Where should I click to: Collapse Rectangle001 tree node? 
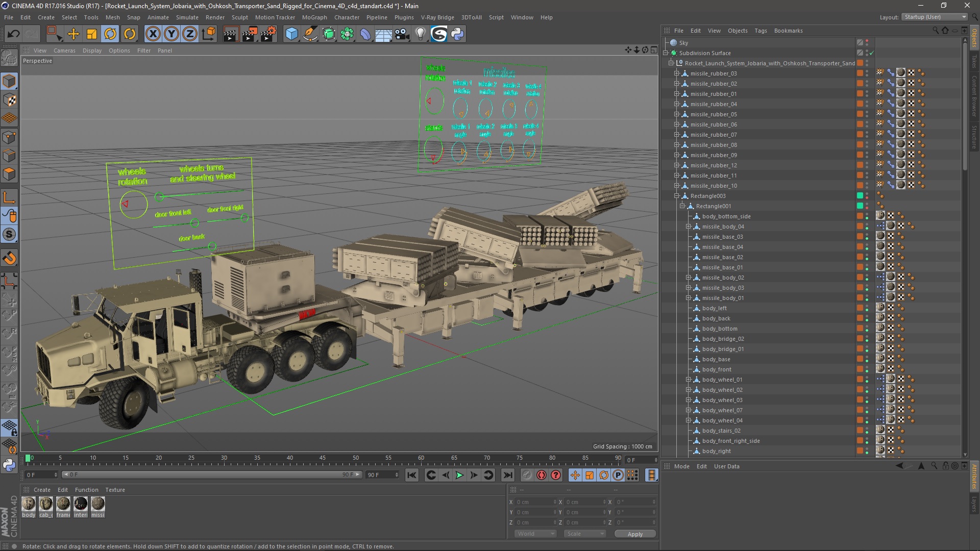click(x=682, y=206)
